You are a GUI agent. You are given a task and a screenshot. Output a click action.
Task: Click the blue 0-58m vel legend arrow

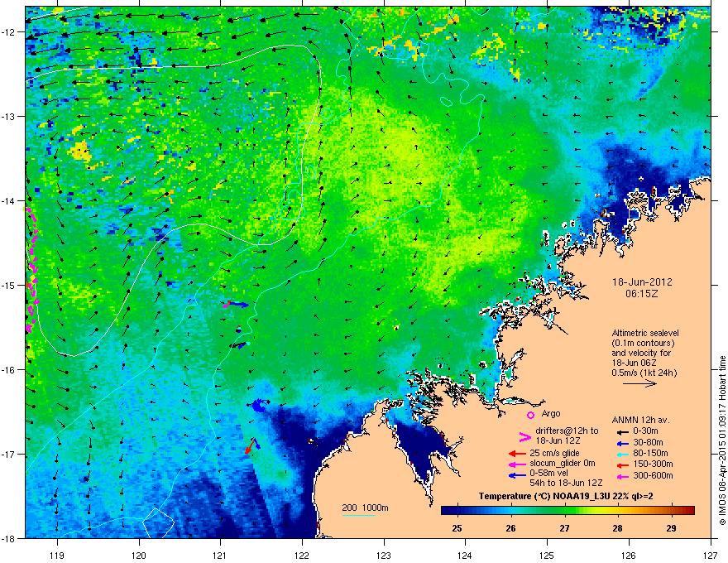coord(517,474)
